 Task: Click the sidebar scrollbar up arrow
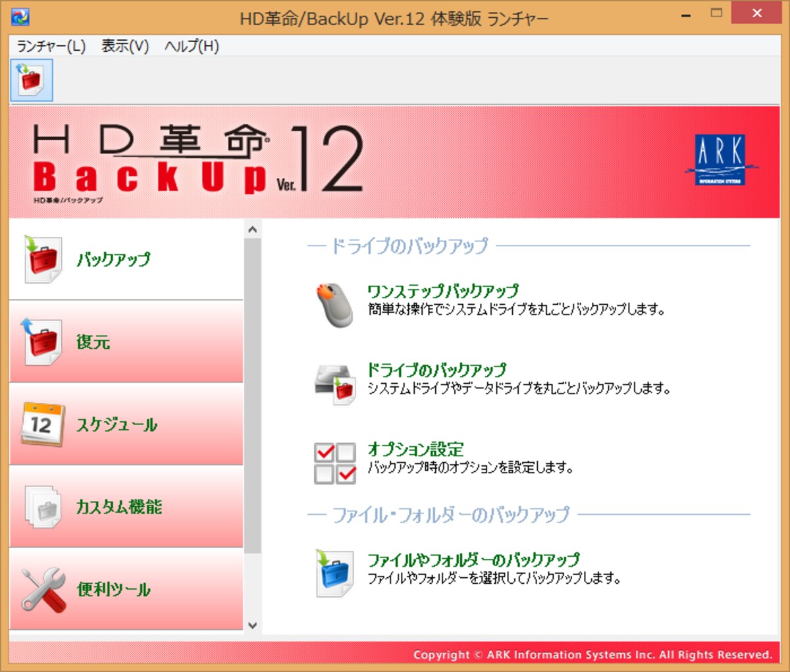tap(252, 229)
